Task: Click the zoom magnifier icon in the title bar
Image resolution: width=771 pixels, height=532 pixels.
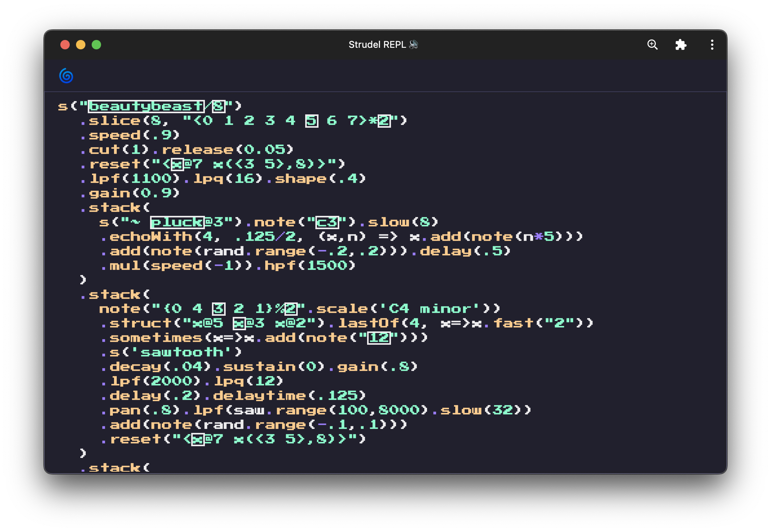Action: (652, 45)
